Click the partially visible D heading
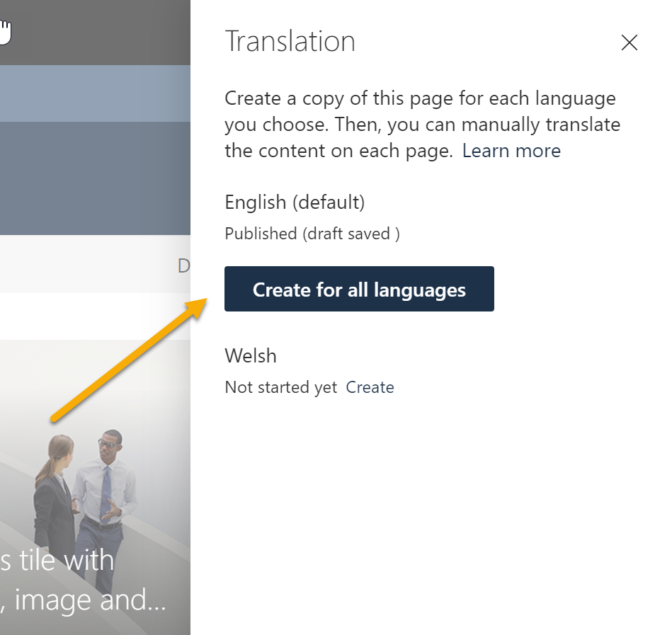Screen dimensions: 672x635 pyautogui.click(x=184, y=265)
